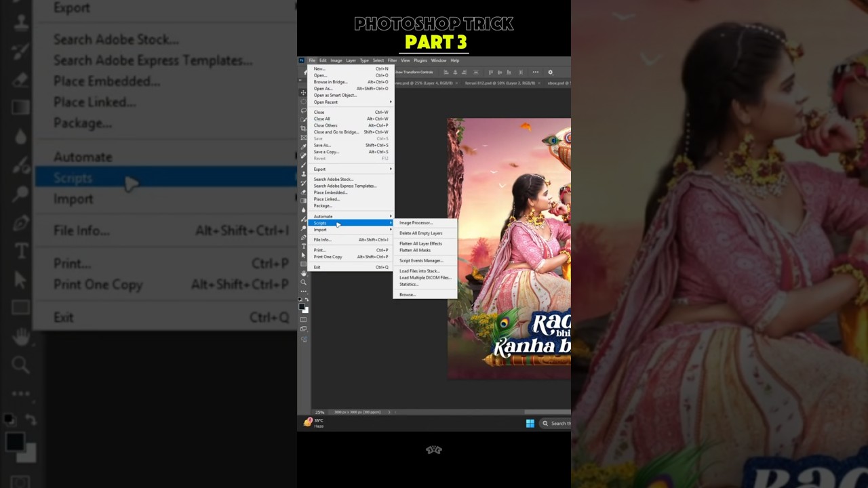Choose Flatten All Masks script

point(425,250)
